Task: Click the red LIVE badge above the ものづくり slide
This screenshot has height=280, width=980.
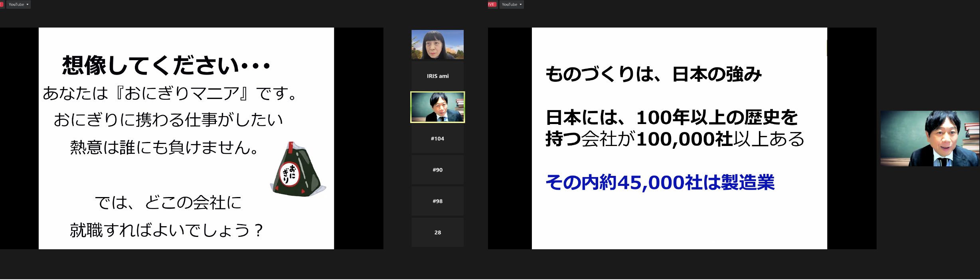Action: (492, 4)
